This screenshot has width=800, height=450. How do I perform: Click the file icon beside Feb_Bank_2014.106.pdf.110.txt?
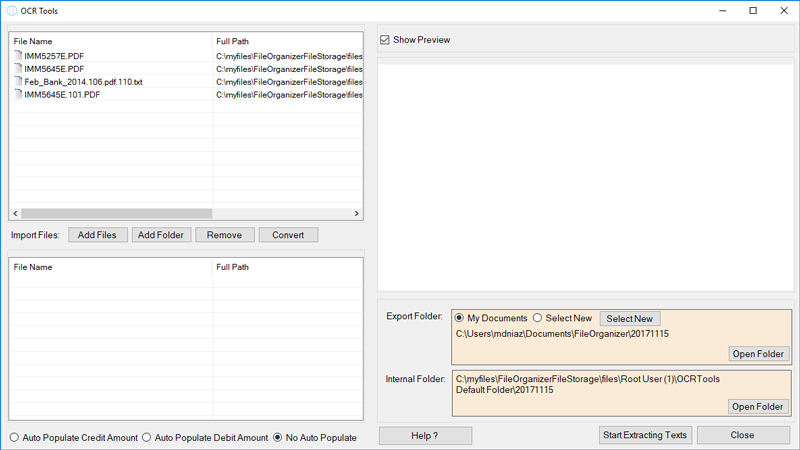tap(18, 81)
